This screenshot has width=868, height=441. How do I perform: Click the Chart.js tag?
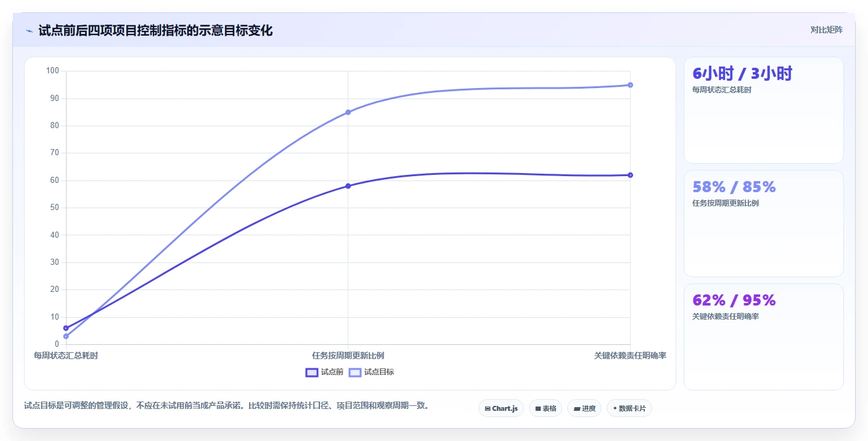pyautogui.click(x=501, y=408)
